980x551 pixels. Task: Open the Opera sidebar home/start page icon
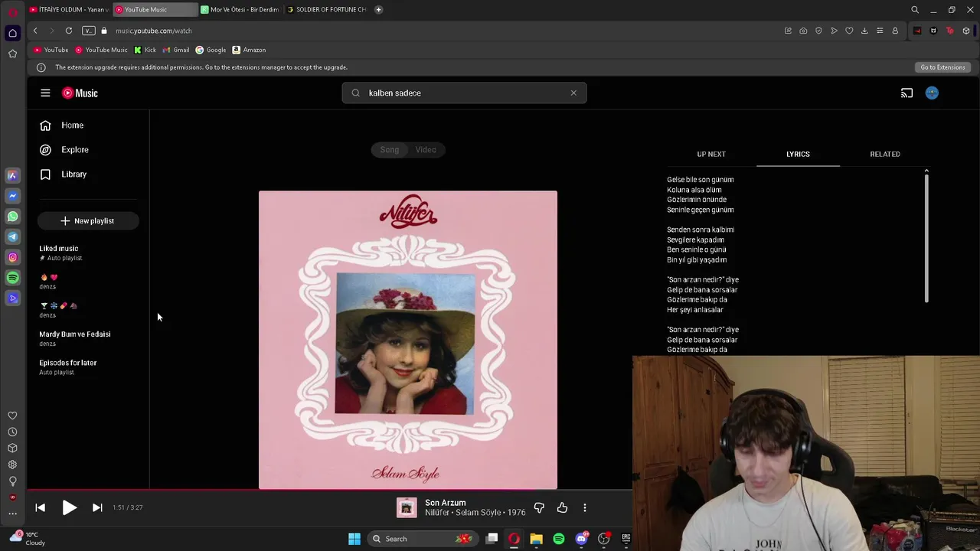pos(12,33)
